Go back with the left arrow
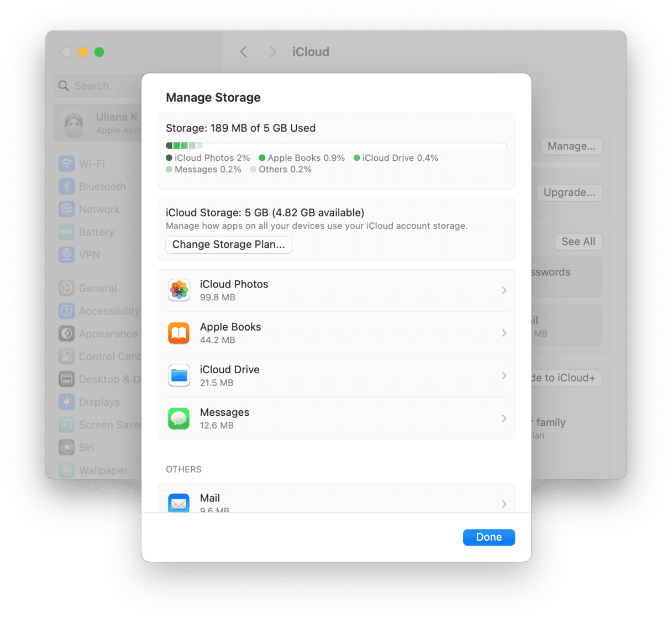This screenshot has height=622, width=672. click(x=244, y=52)
